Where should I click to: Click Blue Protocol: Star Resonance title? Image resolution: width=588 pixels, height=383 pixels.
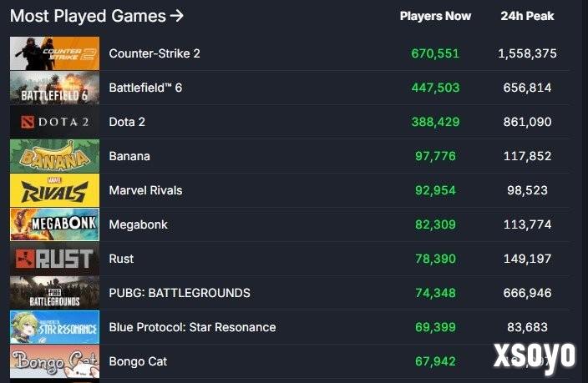tap(192, 327)
